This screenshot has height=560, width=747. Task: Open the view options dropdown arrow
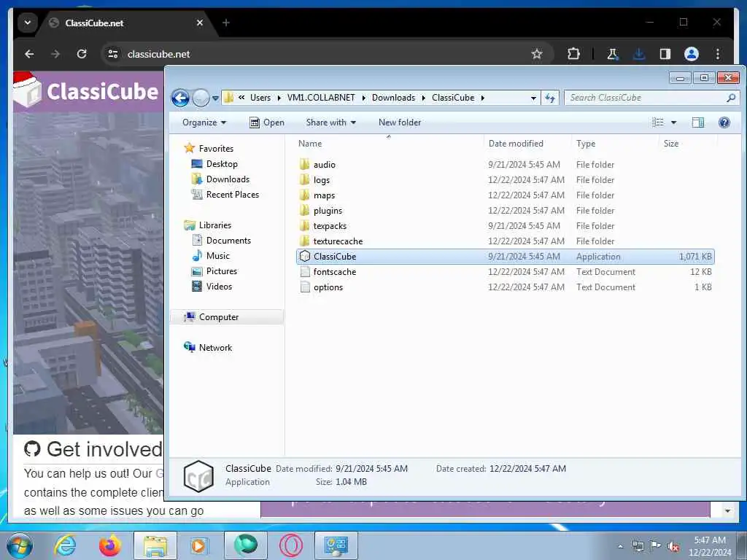coord(673,122)
